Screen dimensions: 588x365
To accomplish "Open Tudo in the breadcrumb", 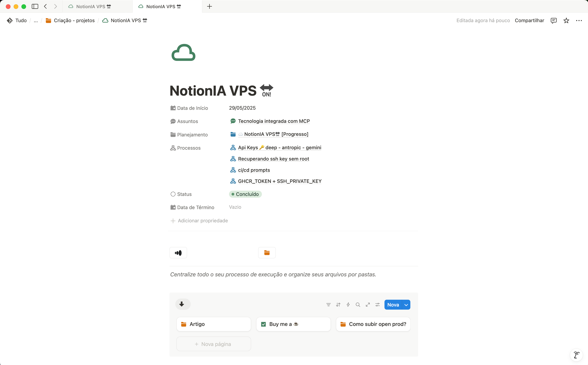I will (17, 21).
